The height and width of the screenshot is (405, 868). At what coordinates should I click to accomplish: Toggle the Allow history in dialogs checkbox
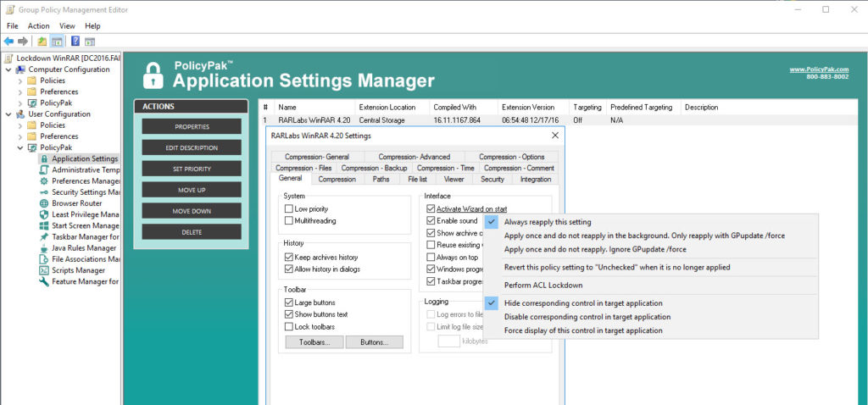(288, 269)
